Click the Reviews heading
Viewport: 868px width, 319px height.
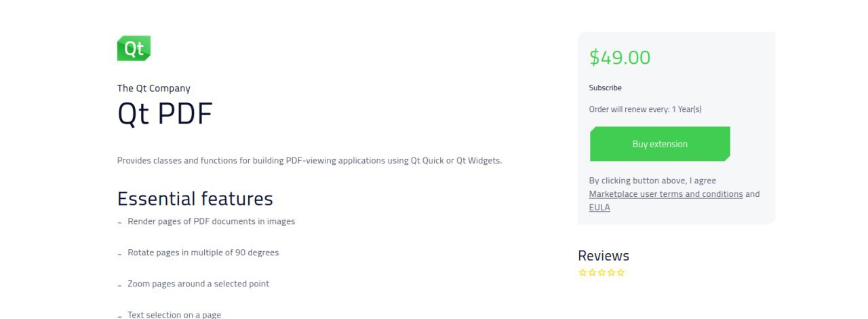[x=604, y=256]
